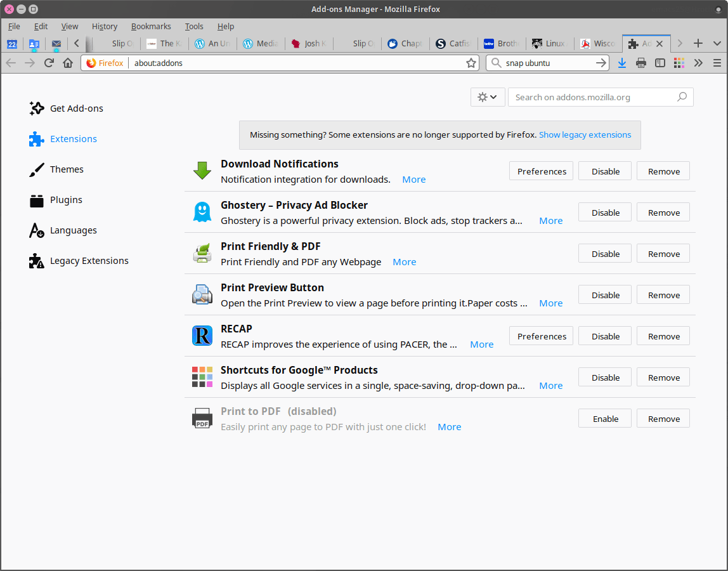Viewport: 728px width, 571px height.
Task: Click the Themes paintbrush icon
Action: 36,169
